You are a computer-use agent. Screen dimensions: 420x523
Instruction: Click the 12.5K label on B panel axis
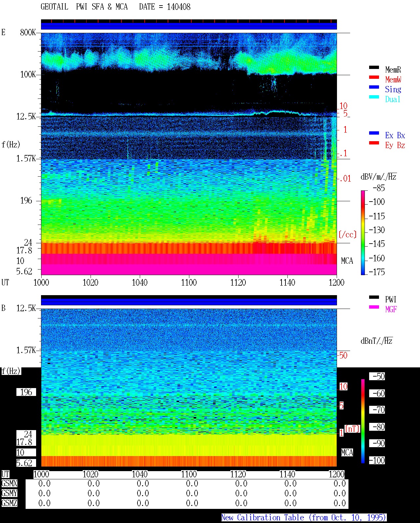[x=26, y=308]
